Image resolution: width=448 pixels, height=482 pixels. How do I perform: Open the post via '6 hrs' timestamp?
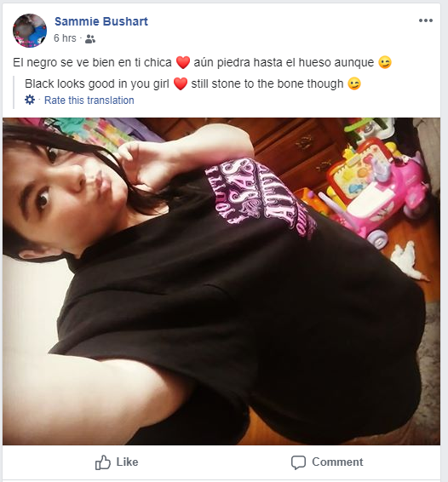pos(65,38)
